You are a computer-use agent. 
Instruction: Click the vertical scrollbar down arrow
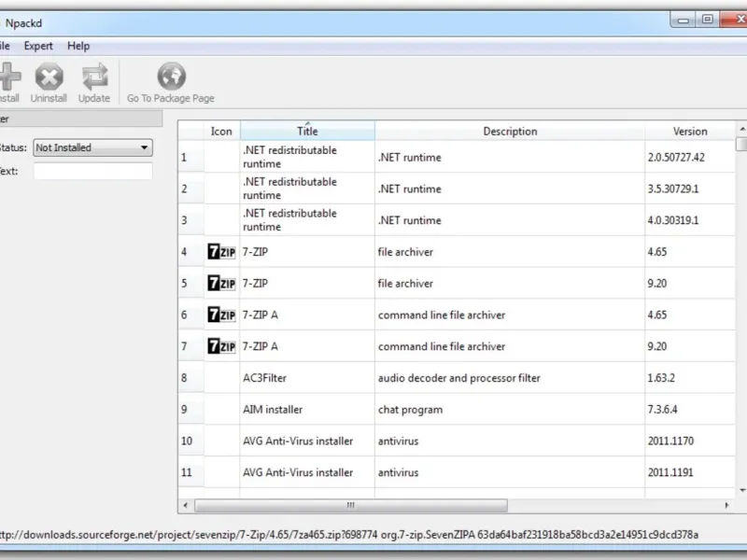point(741,491)
